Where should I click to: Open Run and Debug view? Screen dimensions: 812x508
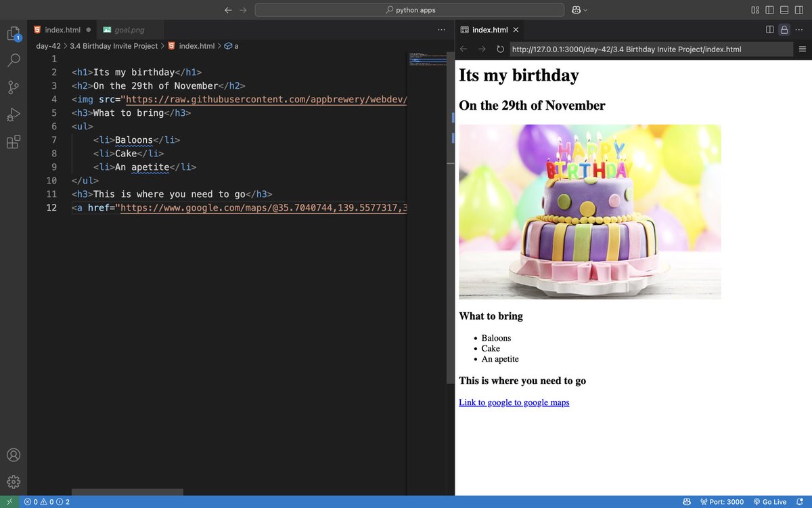coord(14,114)
